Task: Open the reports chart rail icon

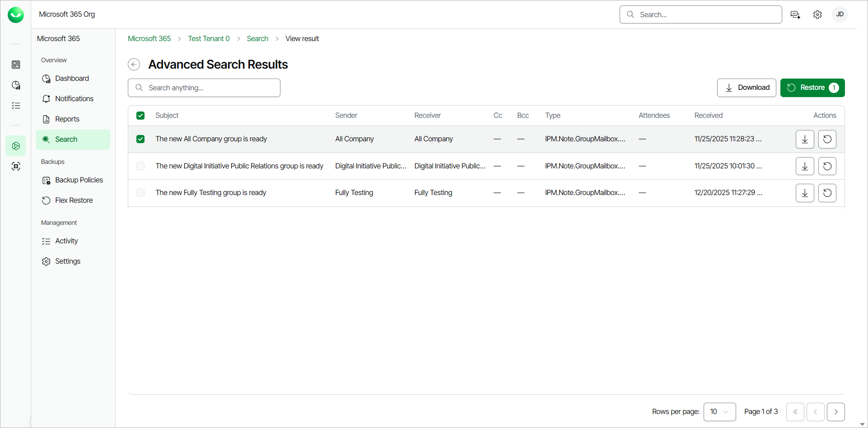Action: [16, 85]
